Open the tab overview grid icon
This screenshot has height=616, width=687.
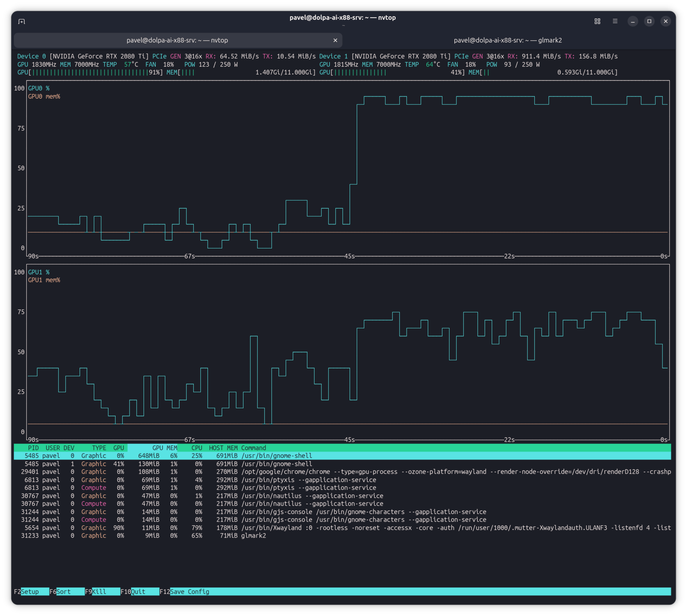pyautogui.click(x=597, y=21)
